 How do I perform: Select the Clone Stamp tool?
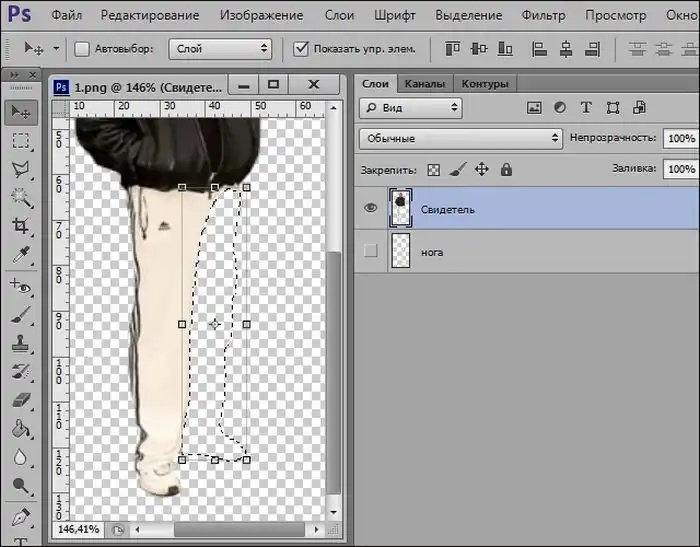pos(20,342)
